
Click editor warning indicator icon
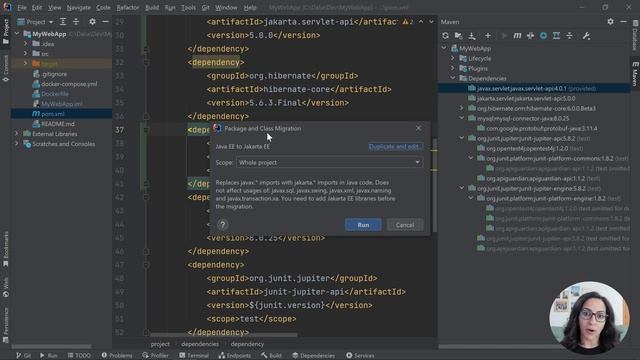coord(408,22)
